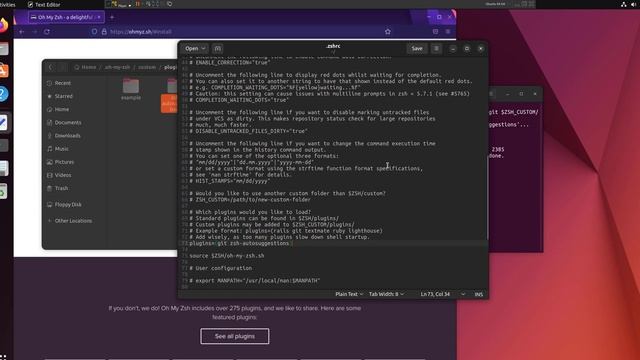Click See all plugins button
The width and height of the screenshot is (640, 360).
[235, 336]
